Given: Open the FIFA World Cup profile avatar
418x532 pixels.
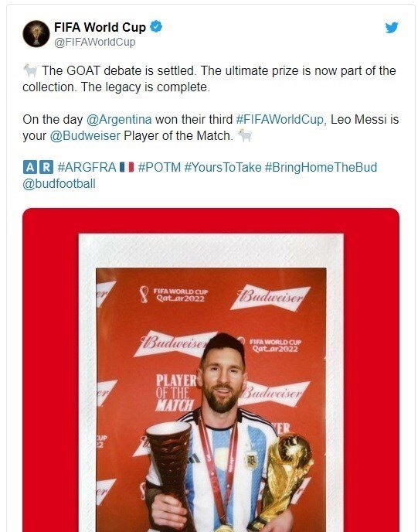Looking at the screenshot, I should (x=36, y=33).
